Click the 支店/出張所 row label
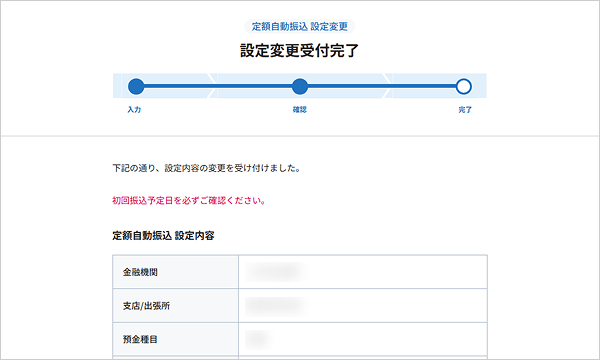This screenshot has height=360, width=600. (146, 306)
